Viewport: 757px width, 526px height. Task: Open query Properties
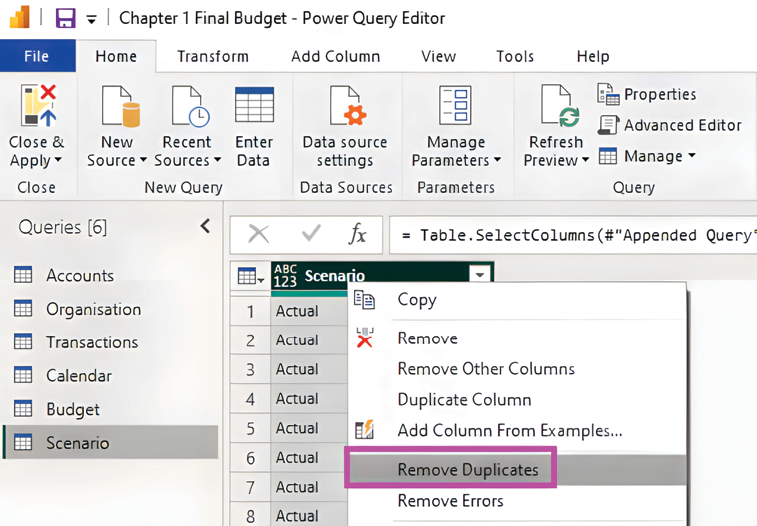pos(647,94)
